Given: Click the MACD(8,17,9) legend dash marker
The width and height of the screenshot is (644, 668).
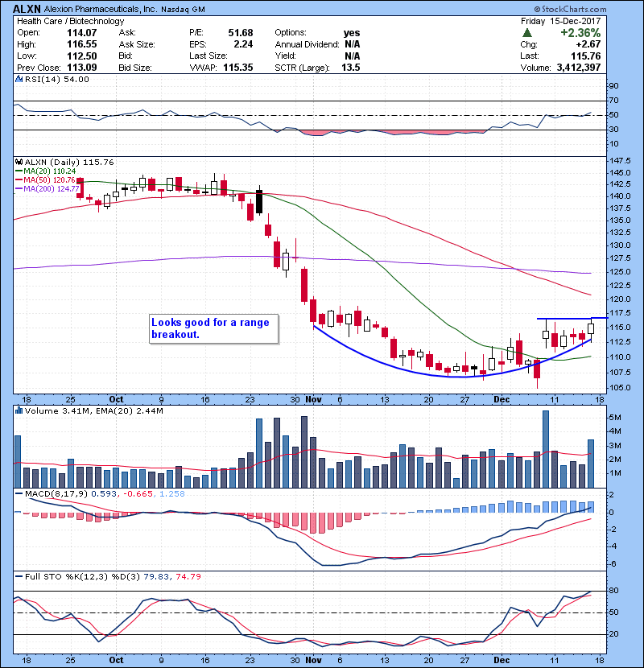Looking at the screenshot, I should click(19, 494).
